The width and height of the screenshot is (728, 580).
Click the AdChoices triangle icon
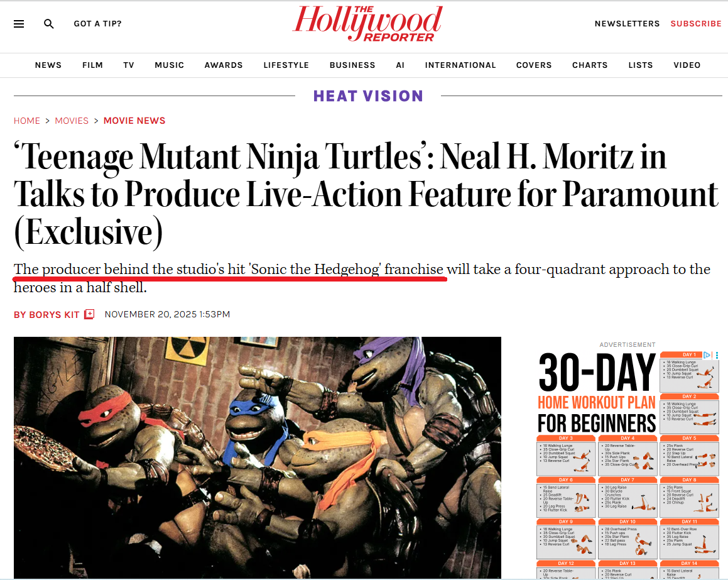pyautogui.click(x=707, y=355)
